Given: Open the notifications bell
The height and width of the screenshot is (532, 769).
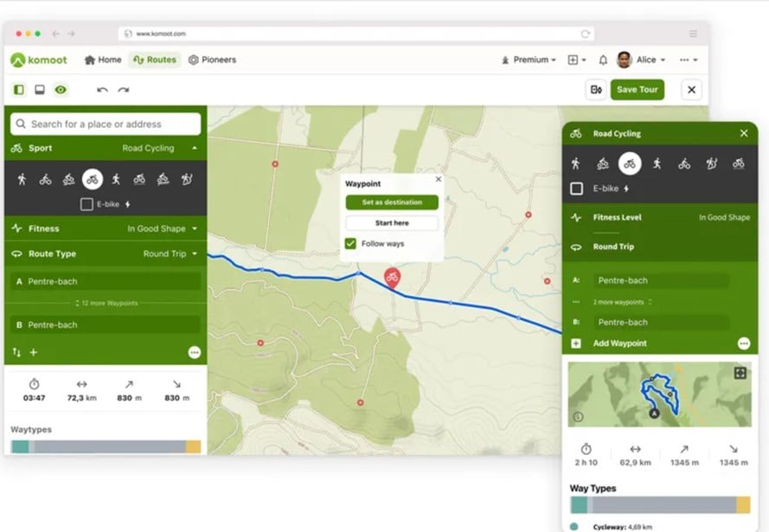Looking at the screenshot, I should point(603,60).
